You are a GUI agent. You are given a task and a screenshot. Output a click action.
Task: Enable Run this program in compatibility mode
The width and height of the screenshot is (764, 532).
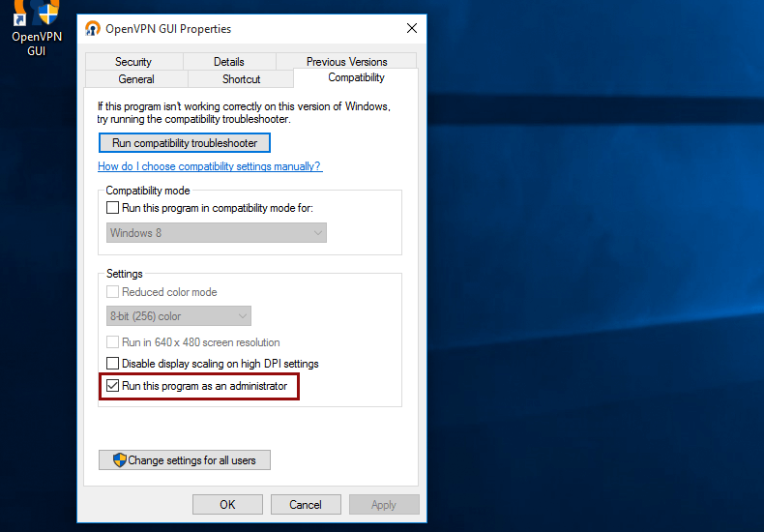coord(113,208)
